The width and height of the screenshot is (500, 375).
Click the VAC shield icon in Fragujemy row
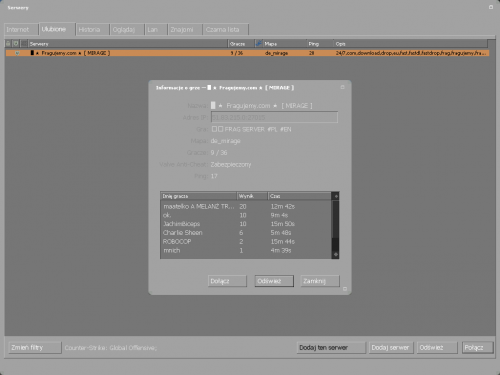click(17, 53)
